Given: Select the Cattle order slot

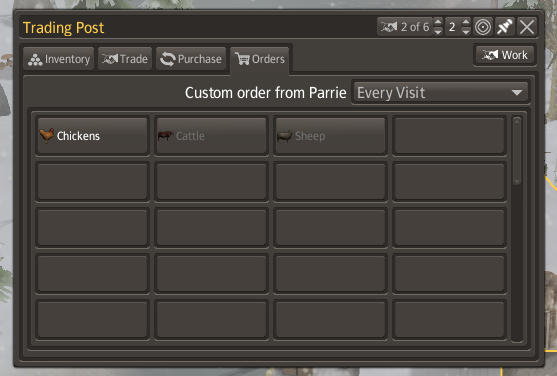Looking at the screenshot, I should (x=211, y=136).
